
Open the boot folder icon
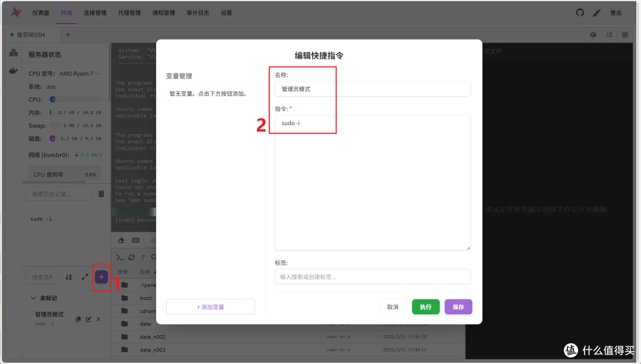coord(125,298)
